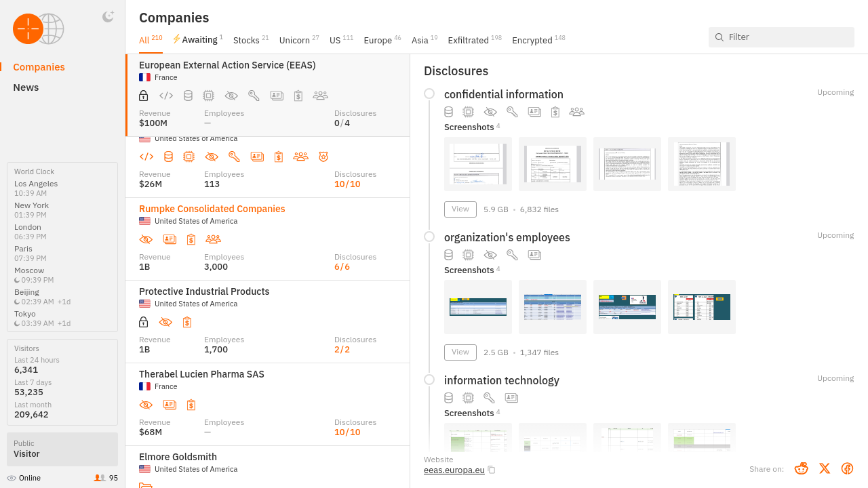Click the copy website URL icon
Viewport: 868px width, 488px height.
coord(492,470)
